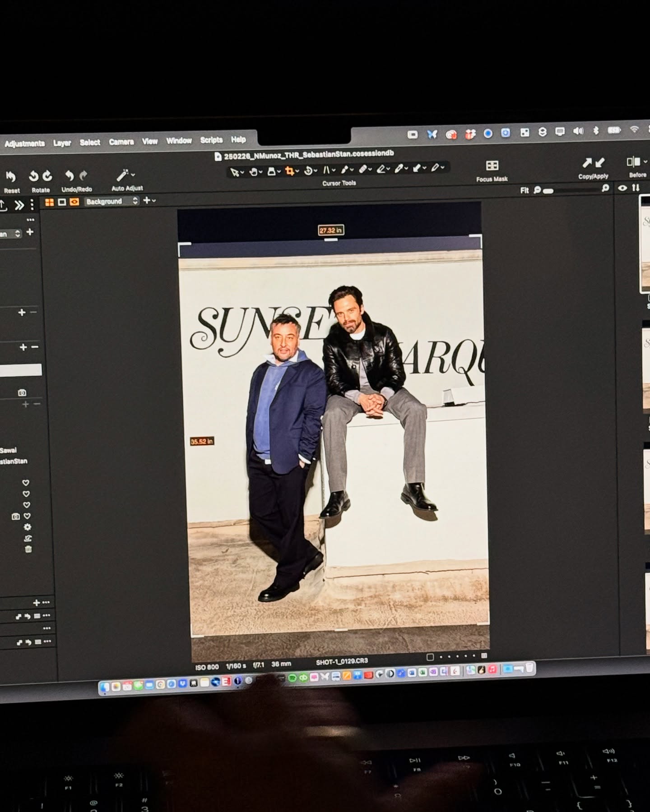Select the Pan hand cursor tool
Viewport: 650px width, 812px height.
pos(254,172)
